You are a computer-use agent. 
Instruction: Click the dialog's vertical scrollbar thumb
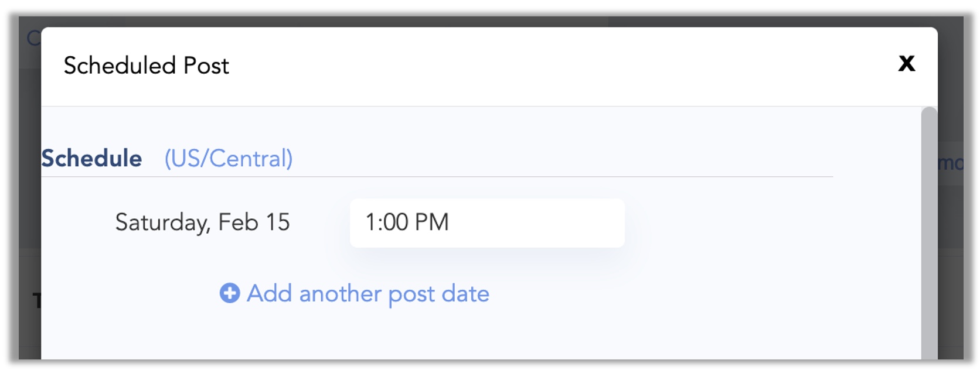tap(929, 233)
